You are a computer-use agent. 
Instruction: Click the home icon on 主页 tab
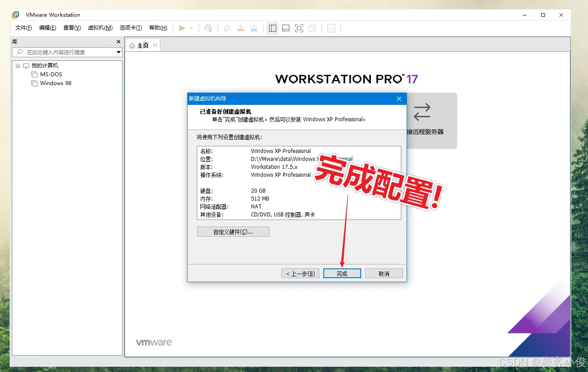[x=132, y=45]
